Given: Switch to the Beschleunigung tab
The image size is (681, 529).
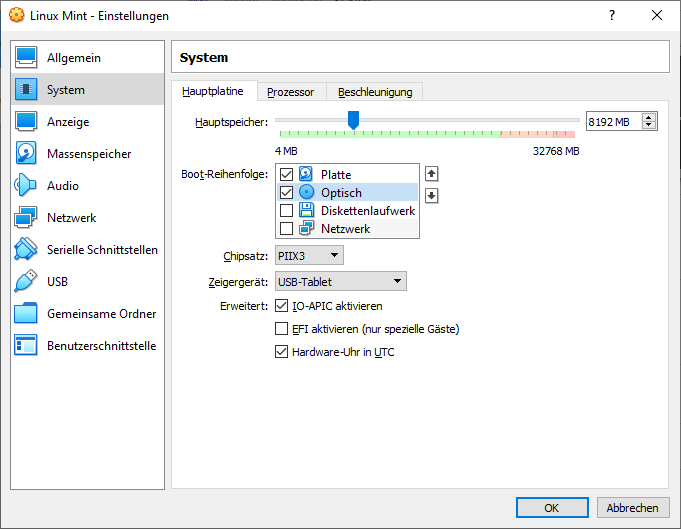Looking at the screenshot, I should point(375,92).
